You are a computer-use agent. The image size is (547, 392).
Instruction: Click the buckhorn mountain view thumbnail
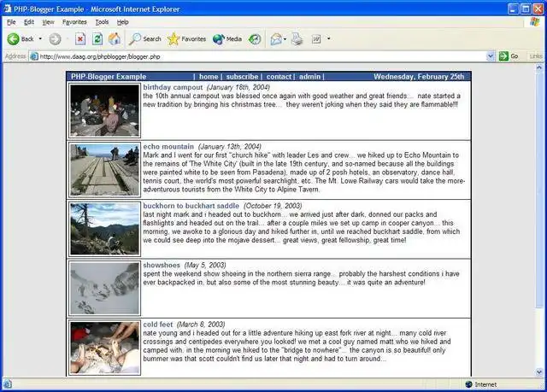click(104, 229)
